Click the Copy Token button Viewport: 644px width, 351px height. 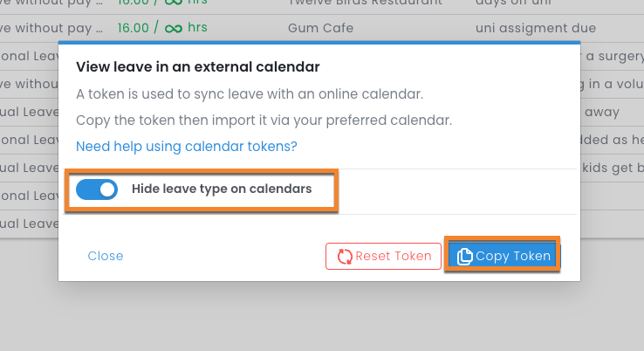[504, 256]
